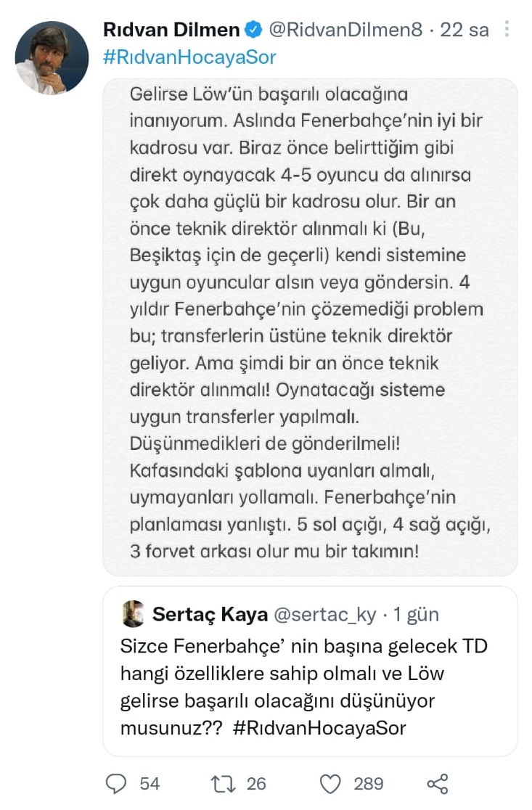
Task: Click the hashtag inside Sertaç Kaya's quoted tweet
Action: click(x=320, y=728)
